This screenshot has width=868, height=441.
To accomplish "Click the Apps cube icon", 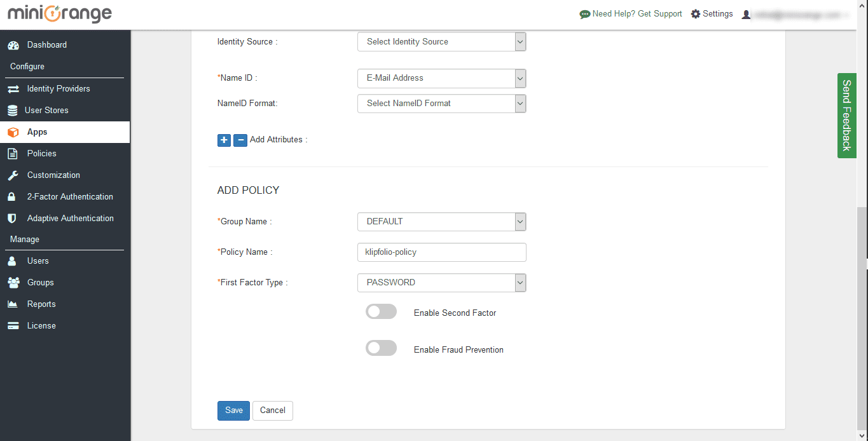I will click(13, 132).
